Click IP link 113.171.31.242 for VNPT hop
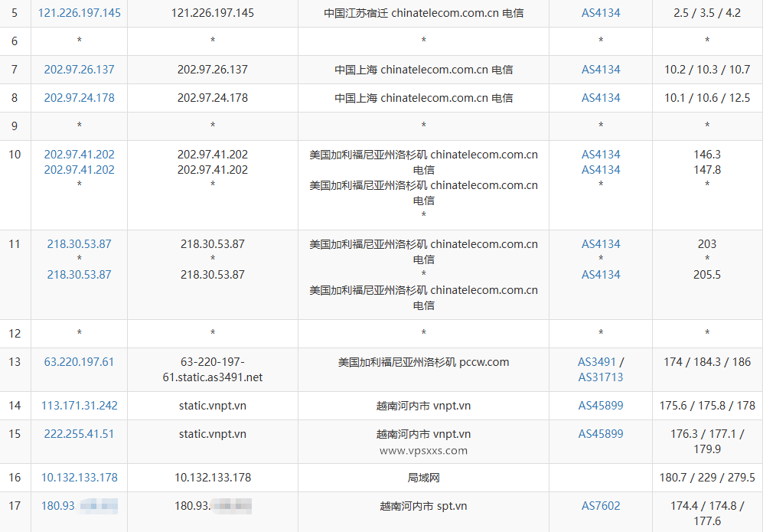Image resolution: width=763 pixels, height=532 pixels. click(x=79, y=406)
